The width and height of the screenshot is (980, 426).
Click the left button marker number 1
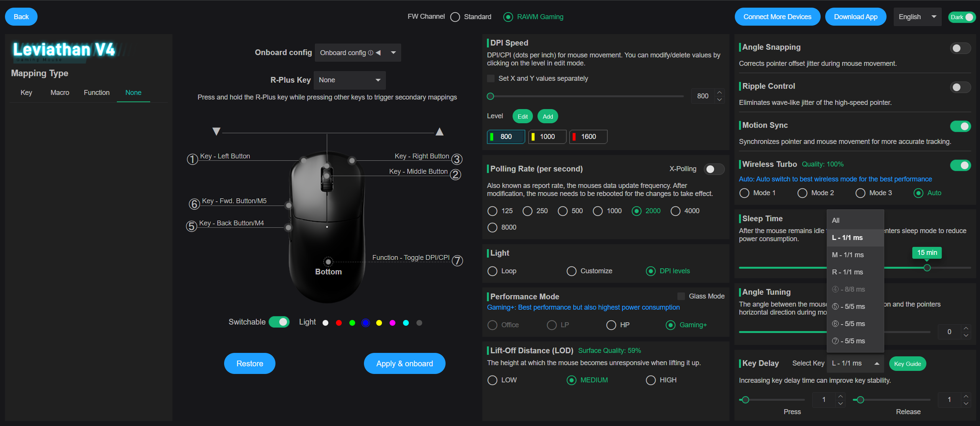point(192,159)
